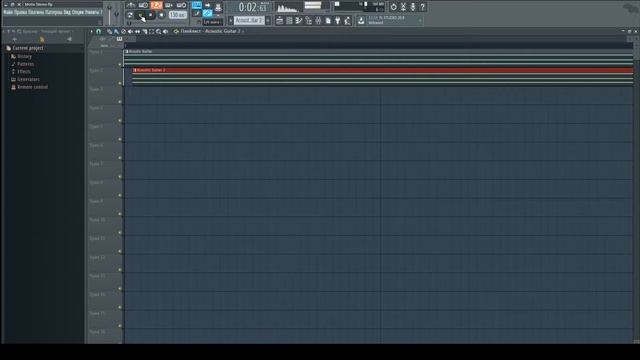Select the Select tool in playlist

pos(151,31)
